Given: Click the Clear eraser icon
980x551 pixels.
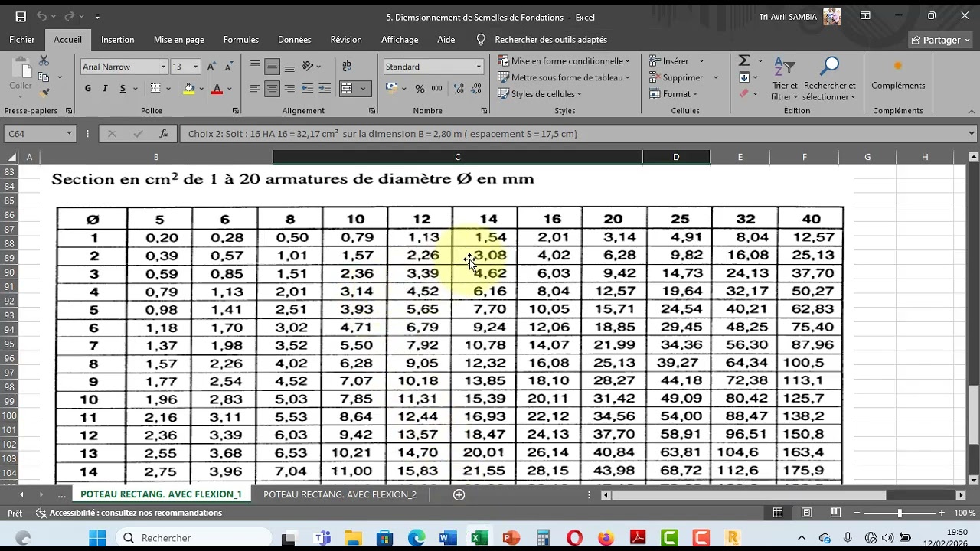Looking at the screenshot, I should 743,93.
